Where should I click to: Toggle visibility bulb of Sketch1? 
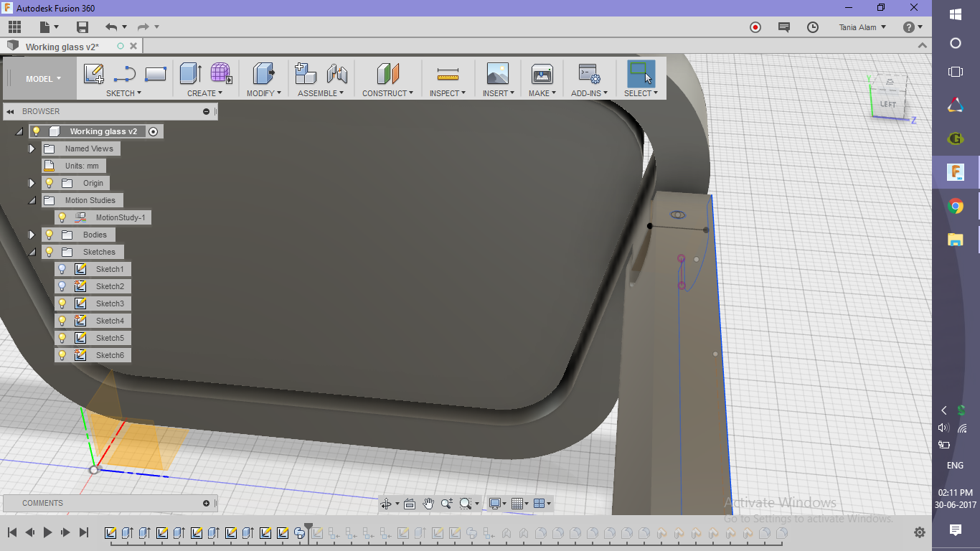(x=62, y=269)
